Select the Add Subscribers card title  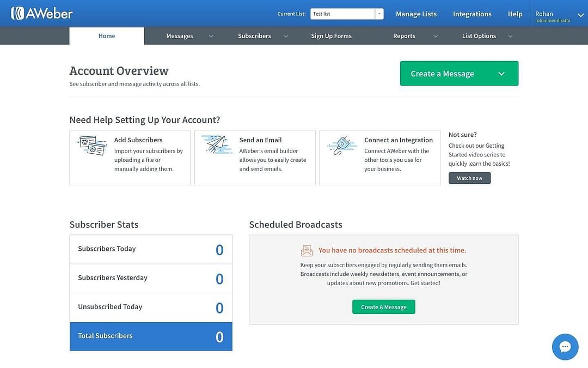pos(138,140)
